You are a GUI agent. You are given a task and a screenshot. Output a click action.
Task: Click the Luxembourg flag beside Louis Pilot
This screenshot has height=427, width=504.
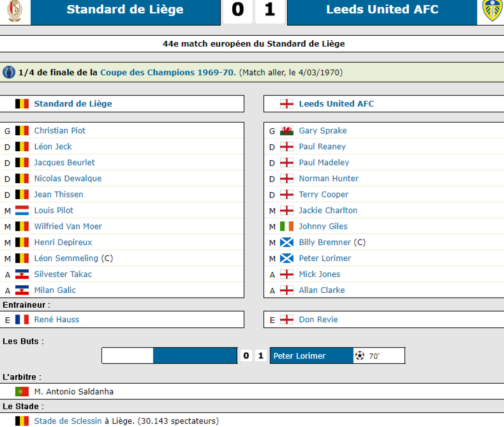(x=22, y=211)
